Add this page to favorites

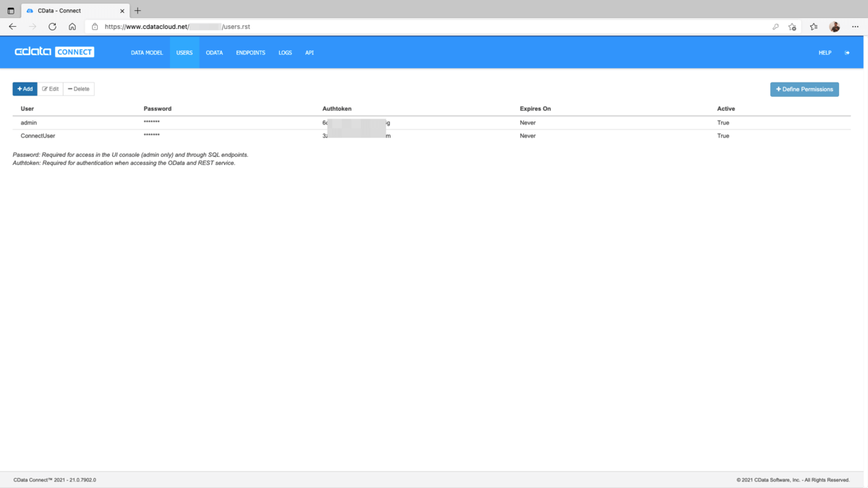[x=793, y=27]
